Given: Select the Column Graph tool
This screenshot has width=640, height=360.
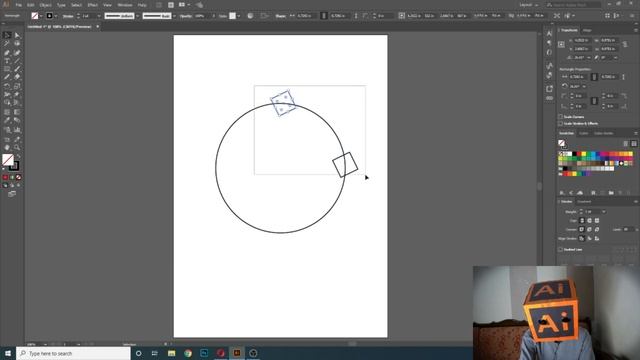Looking at the screenshot, I should click(17, 130).
